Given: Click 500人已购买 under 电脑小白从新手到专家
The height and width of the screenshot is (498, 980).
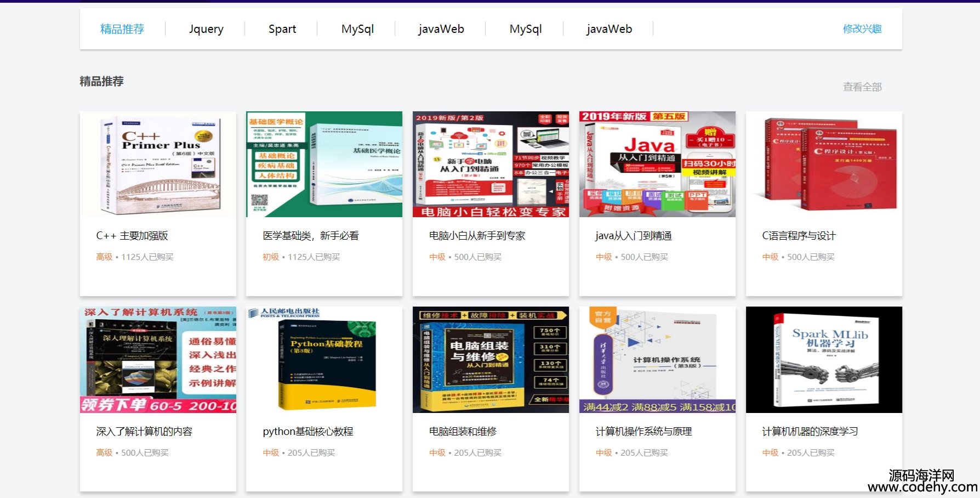Looking at the screenshot, I should [x=478, y=257].
